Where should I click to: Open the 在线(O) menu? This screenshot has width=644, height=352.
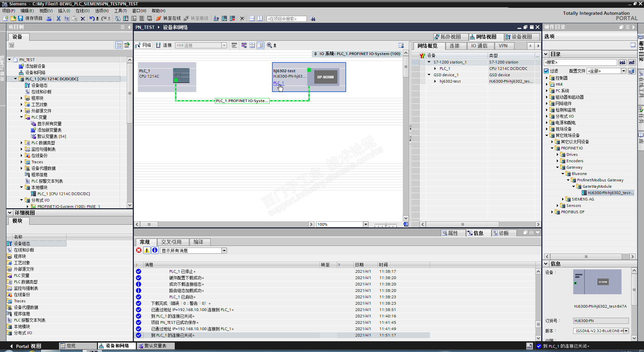[83, 11]
